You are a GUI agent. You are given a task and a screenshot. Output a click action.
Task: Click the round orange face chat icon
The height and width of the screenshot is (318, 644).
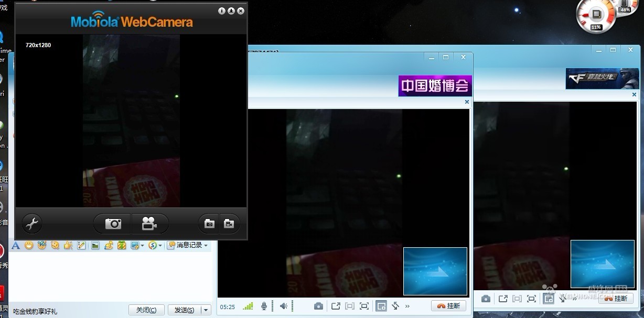click(55, 245)
